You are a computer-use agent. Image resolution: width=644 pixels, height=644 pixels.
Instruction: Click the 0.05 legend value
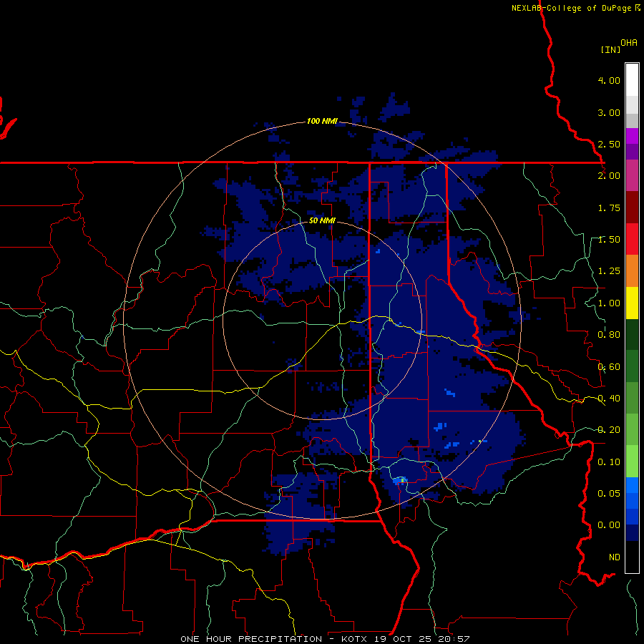click(x=609, y=493)
